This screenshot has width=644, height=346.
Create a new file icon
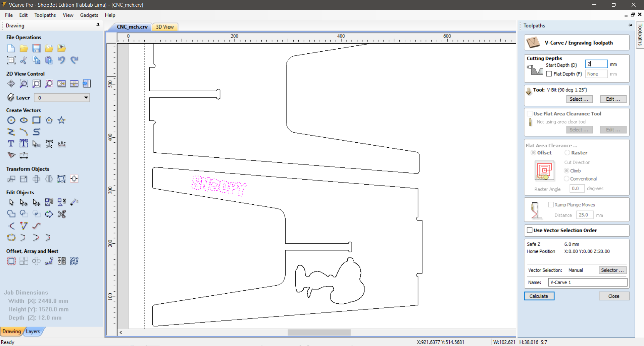click(x=11, y=48)
